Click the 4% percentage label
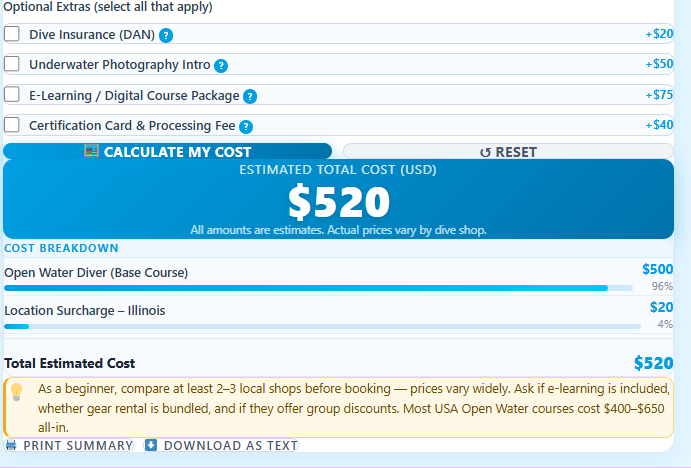 [665, 324]
